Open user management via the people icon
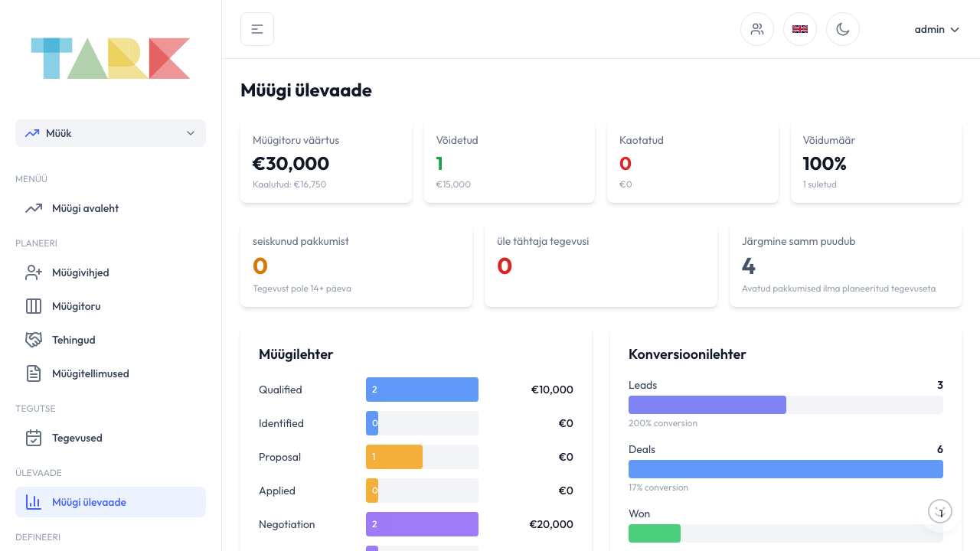The height and width of the screenshot is (551, 980). click(757, 28)
